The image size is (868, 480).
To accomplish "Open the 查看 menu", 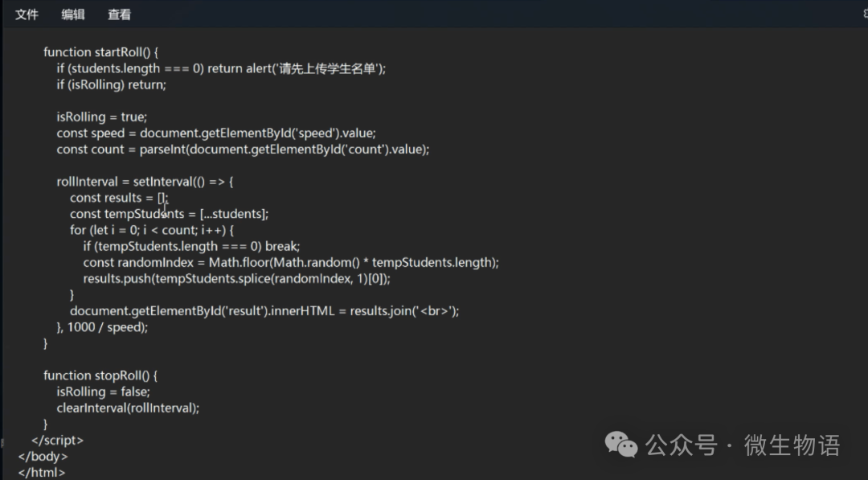I will [119, 14].
